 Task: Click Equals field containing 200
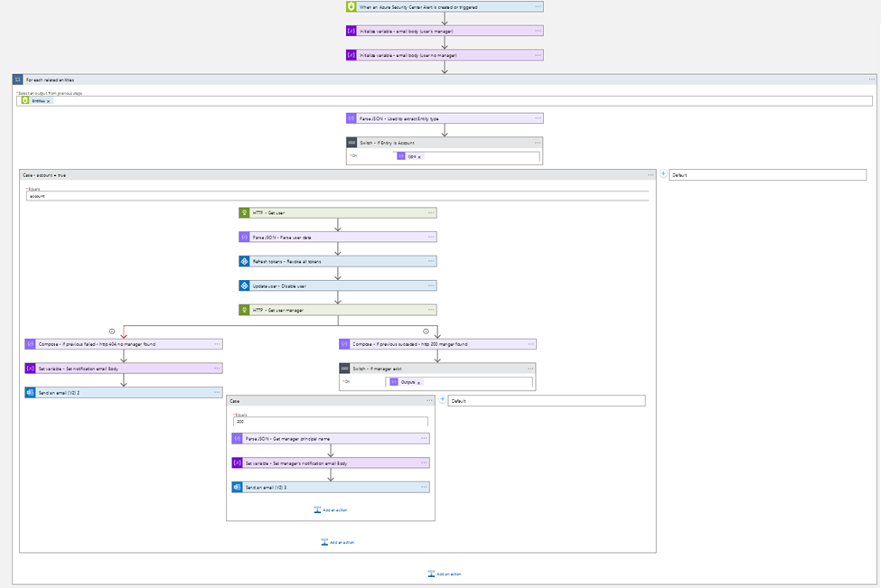[x=331, y=421]
